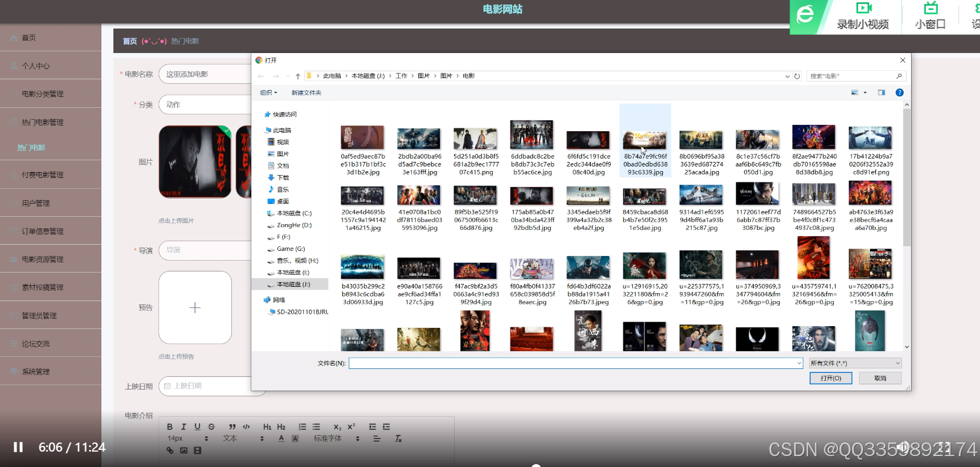
Task: Apply superscript formatting
Action: coord(351,427)
